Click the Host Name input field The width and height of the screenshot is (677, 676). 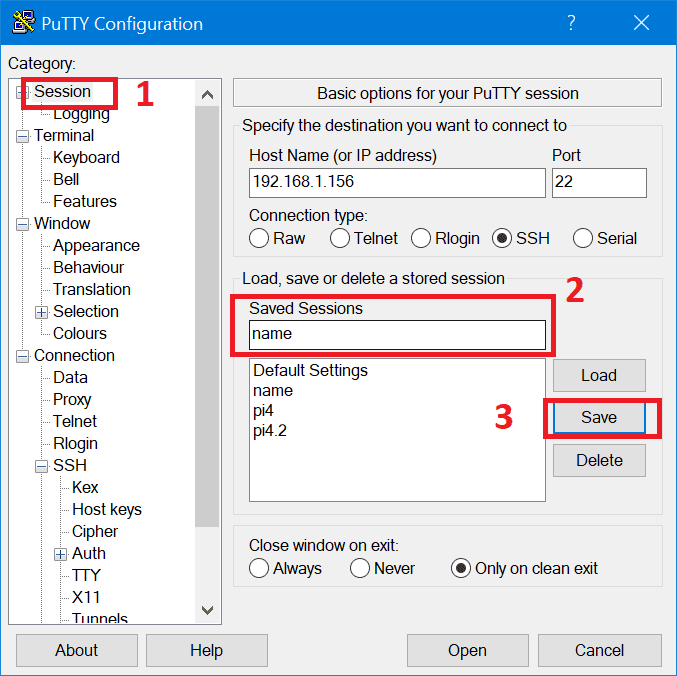click(397, 183)
